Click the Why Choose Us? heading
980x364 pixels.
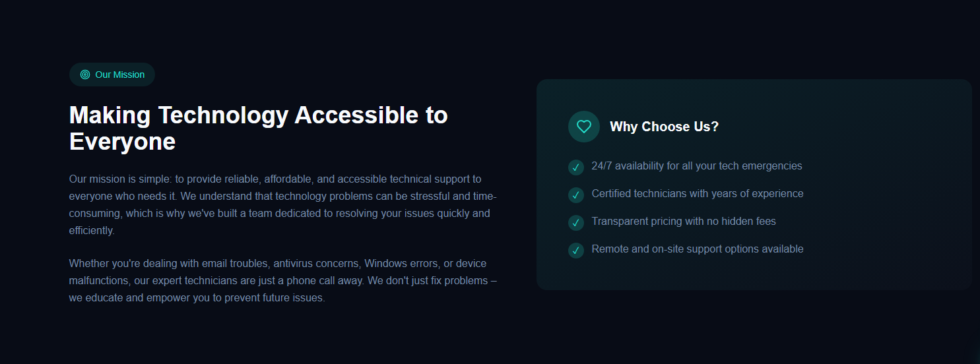pos(664,127)
